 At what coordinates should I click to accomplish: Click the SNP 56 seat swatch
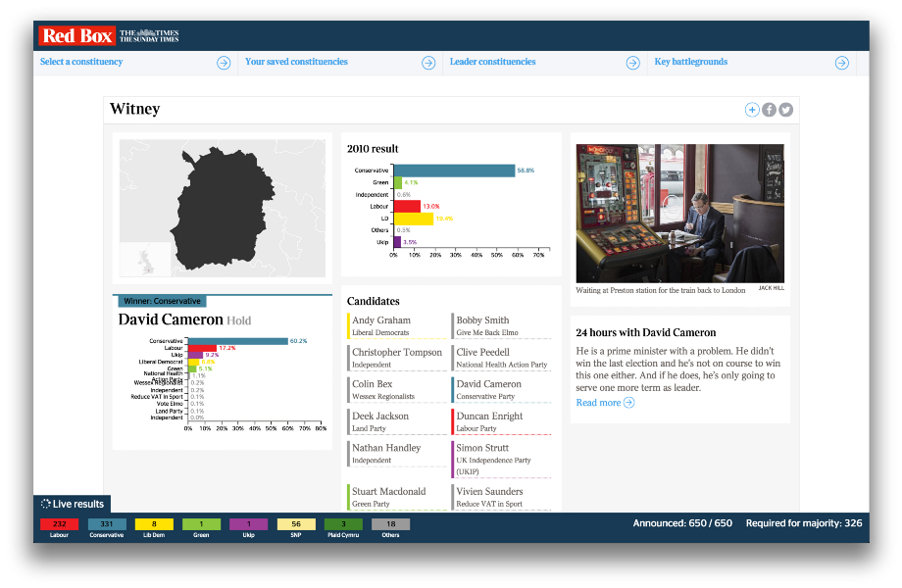click(x=296, y=524)
